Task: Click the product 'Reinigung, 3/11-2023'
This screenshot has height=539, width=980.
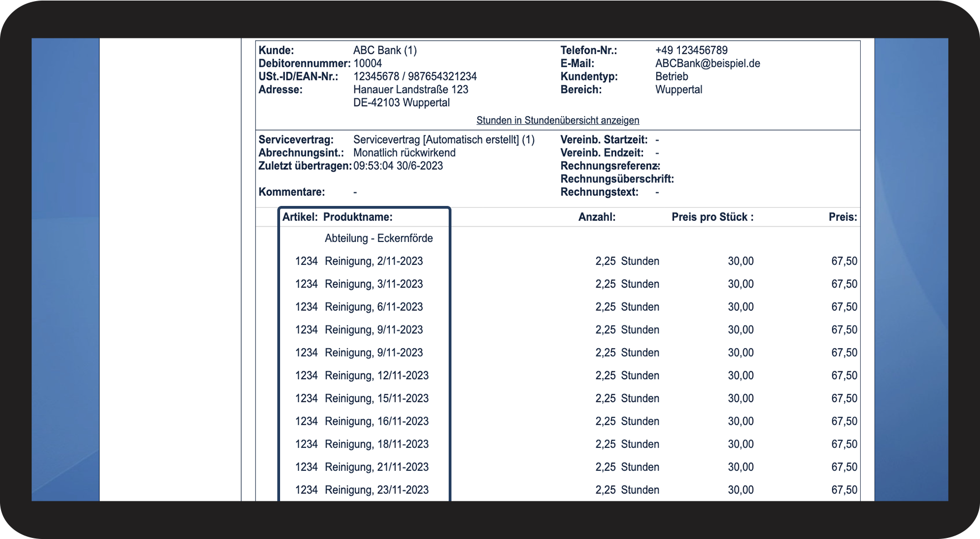Action: (x=374, y=284)
